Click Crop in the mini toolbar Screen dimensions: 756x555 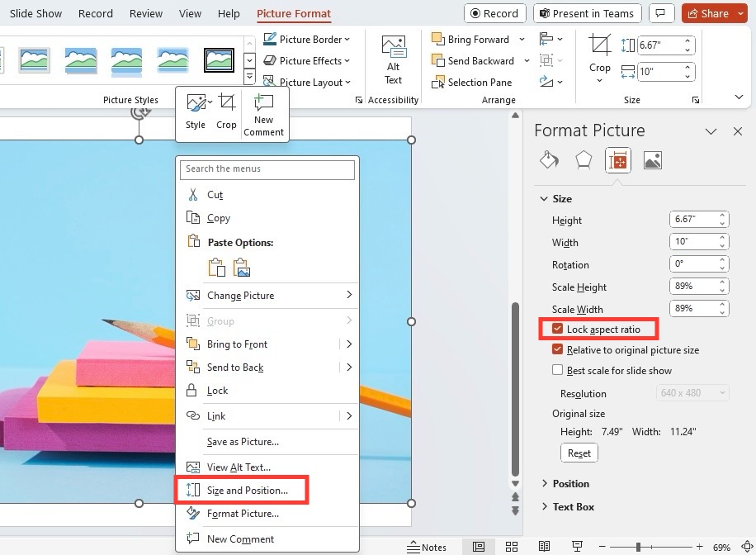click(226, 112)
